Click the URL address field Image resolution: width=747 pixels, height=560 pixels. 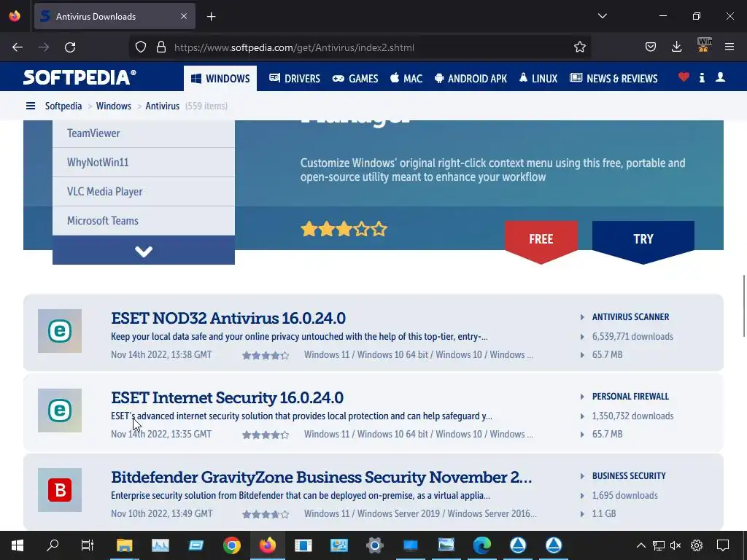click(360, 47)
